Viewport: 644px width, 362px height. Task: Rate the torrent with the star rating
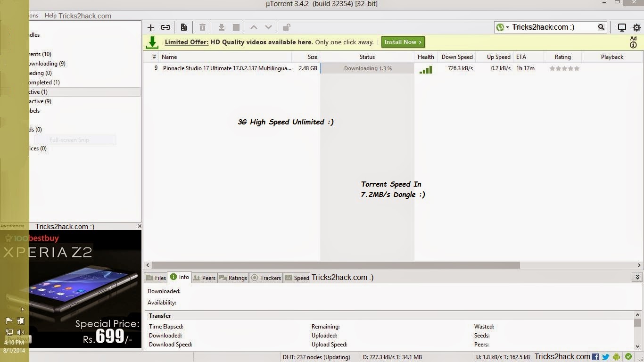coord(564,68)
